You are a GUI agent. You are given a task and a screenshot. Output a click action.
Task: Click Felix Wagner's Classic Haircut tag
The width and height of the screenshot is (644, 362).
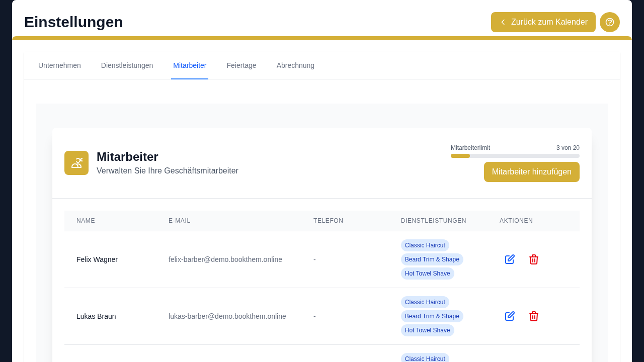[425, 245]
